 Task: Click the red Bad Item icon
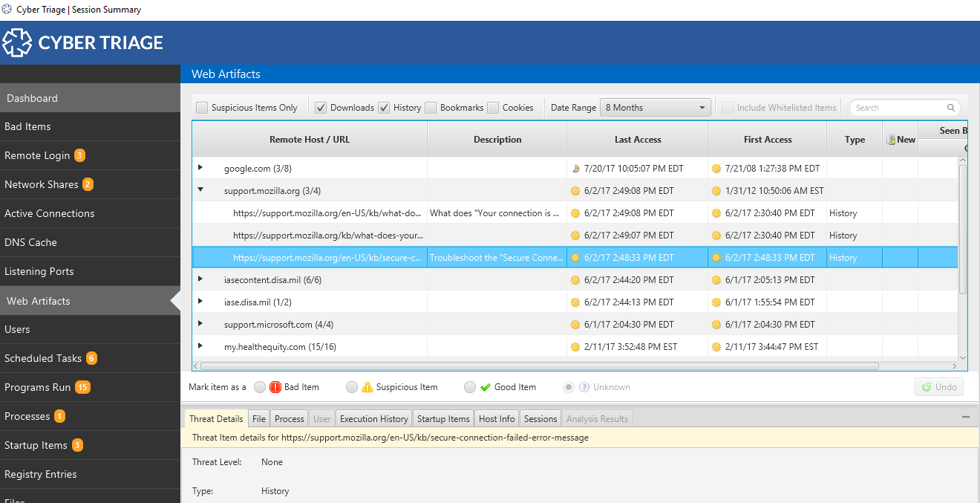pos(275,387)
